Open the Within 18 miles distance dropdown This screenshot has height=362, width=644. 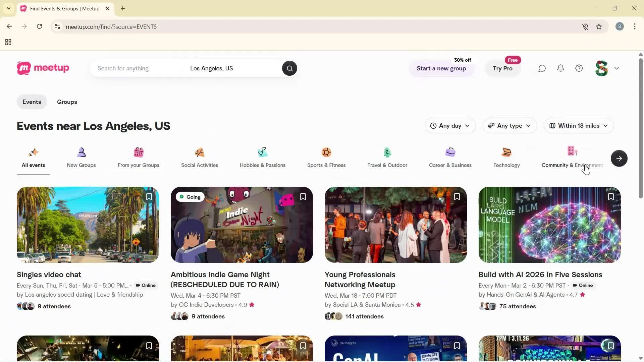[x=579, y=125]
